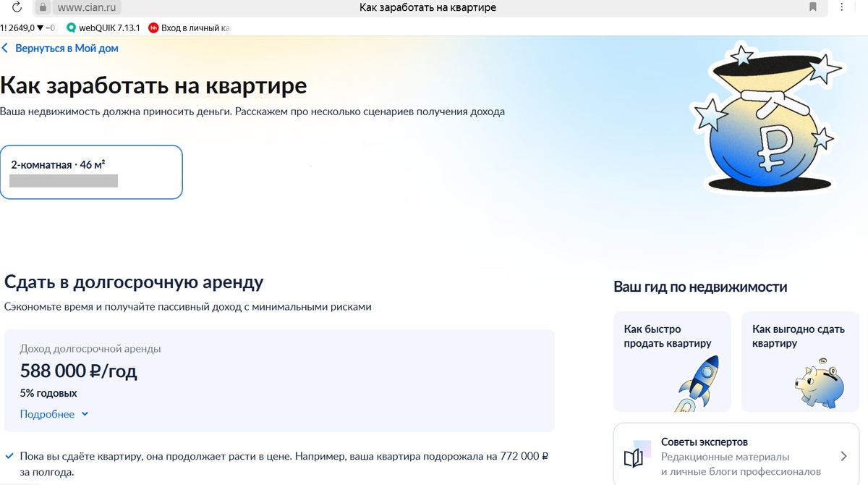Reload the page with the refresh icon

(x=17, y=7)
